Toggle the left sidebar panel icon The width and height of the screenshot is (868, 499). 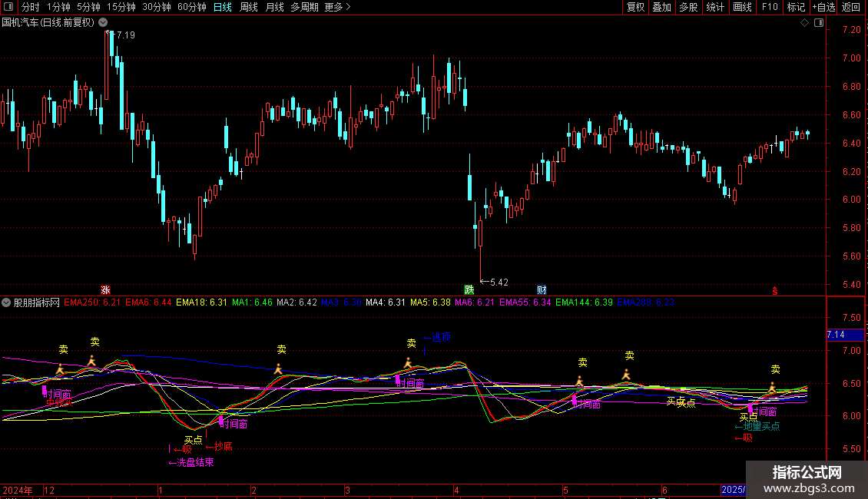click(x=8, y=7)
